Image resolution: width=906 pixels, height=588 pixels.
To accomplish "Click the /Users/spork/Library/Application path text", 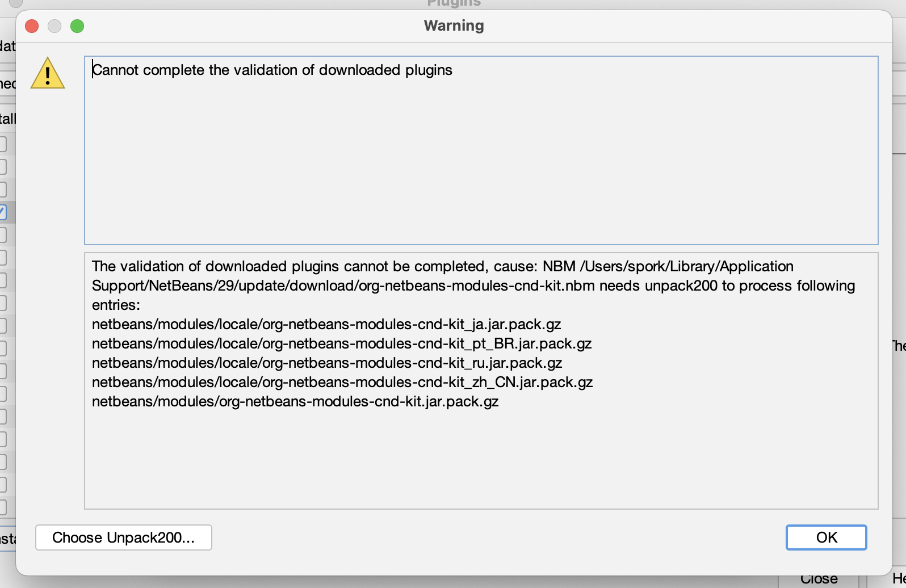I will pos(686,266).
